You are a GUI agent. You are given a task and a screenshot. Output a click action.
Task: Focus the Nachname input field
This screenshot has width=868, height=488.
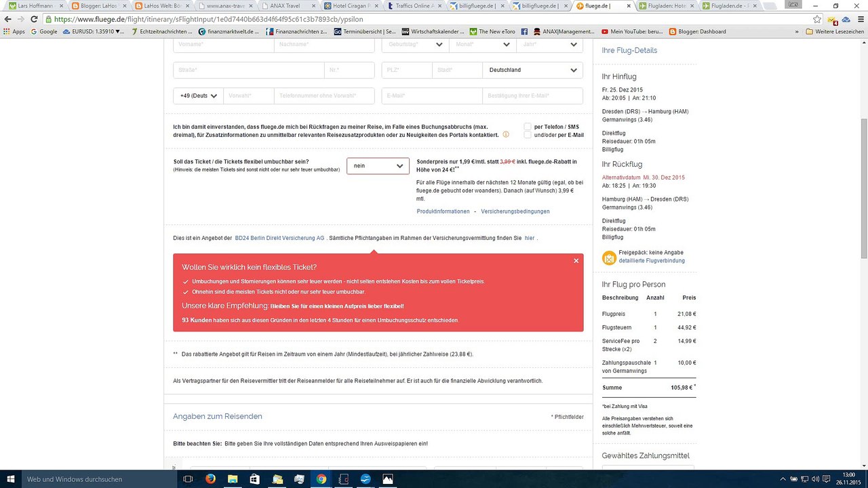tap(325, 45)
